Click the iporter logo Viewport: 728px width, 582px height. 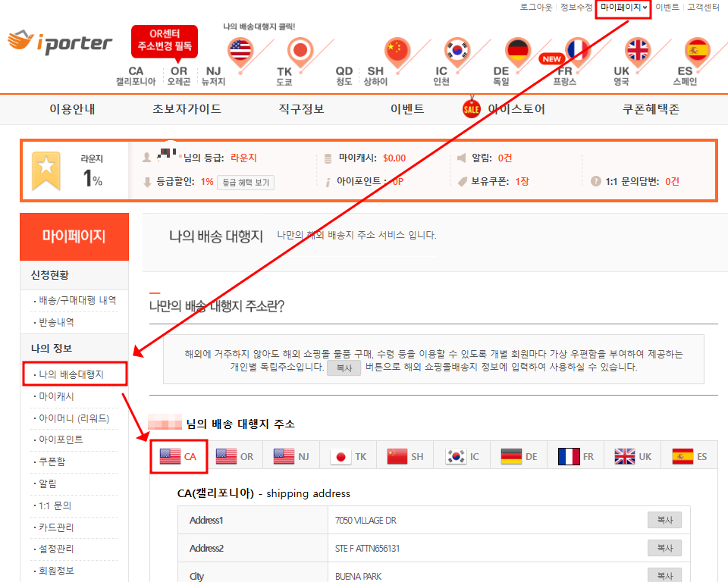(x=61, y=42)
